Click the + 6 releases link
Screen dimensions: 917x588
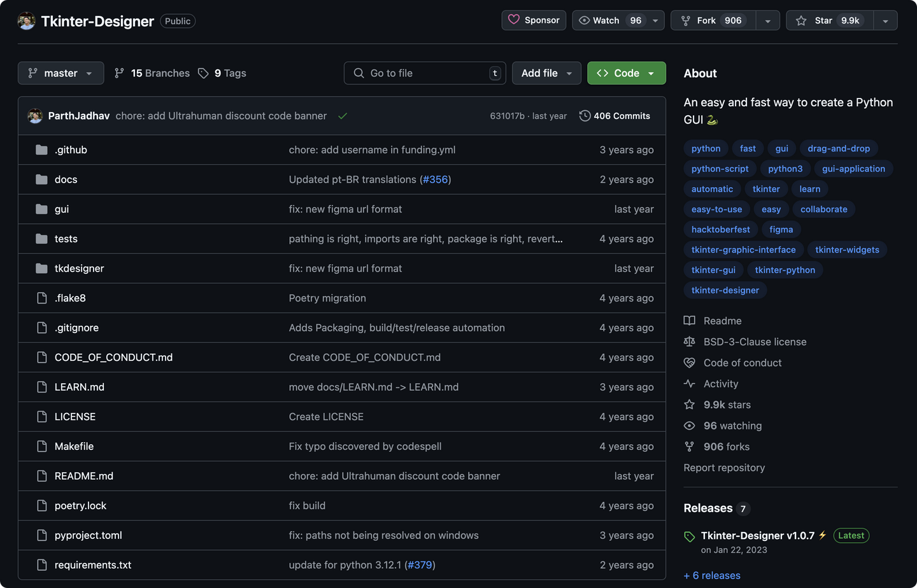(x=712, y=575)
